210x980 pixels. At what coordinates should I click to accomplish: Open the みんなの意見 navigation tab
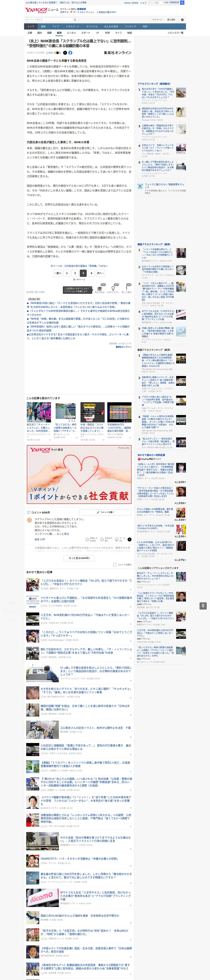[111, 27]
